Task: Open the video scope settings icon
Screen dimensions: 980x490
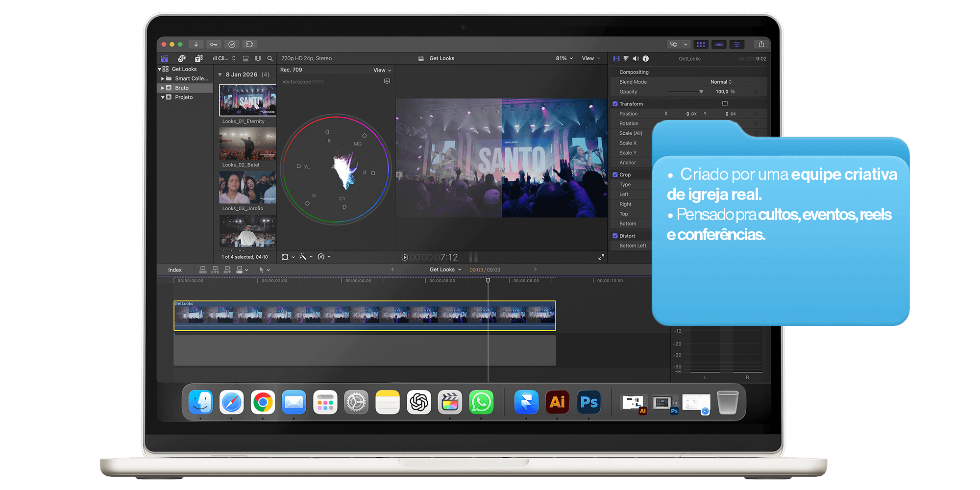Action: coord(387,81)
